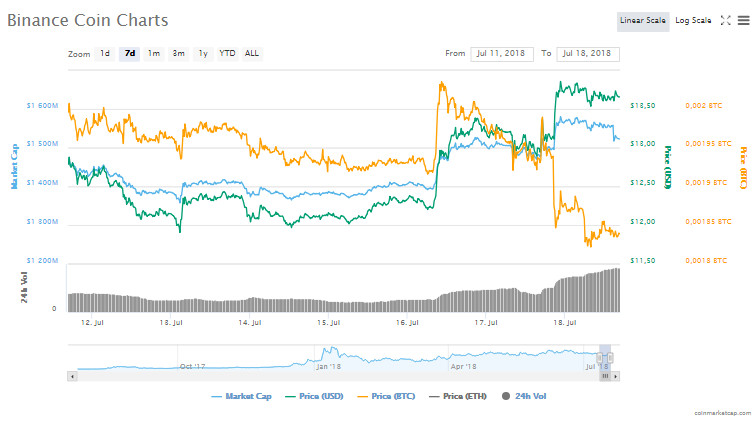Image resolution: width=754 pixels, height=426 pixels.
Task: Toggle fullscreen chart view icon
Action: click(726, 20)
